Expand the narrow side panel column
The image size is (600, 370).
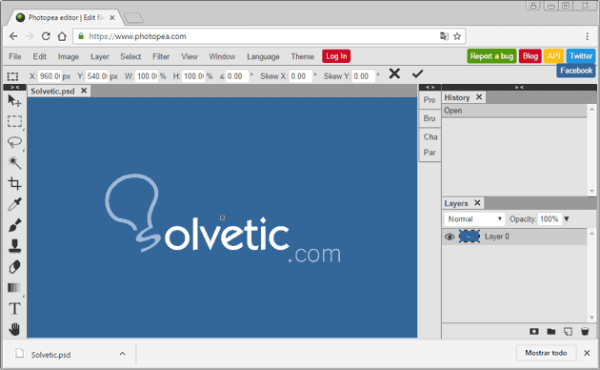(x=430, y=88)
